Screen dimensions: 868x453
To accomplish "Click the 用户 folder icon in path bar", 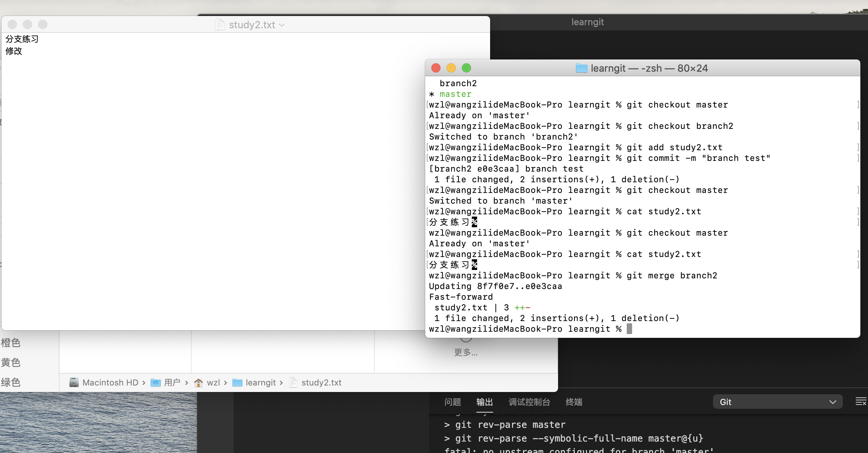I will coord(156,382).
